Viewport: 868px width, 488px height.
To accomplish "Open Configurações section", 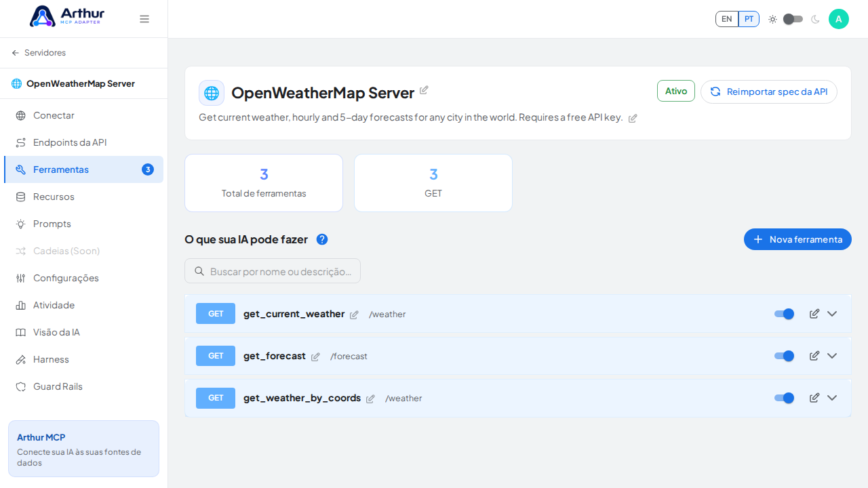I will pyautogui.click(x=83, y=278).
